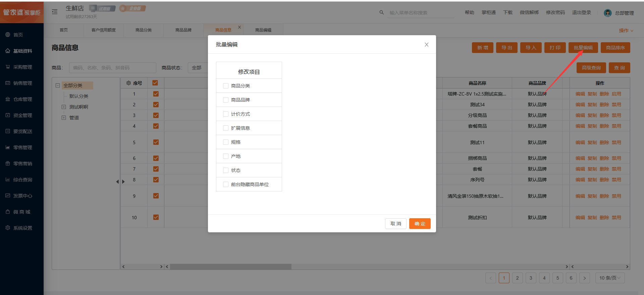644x295 pixels.
Task: Open the 10 条/页 page size dropdown
Action: click(x=610, y=278)
